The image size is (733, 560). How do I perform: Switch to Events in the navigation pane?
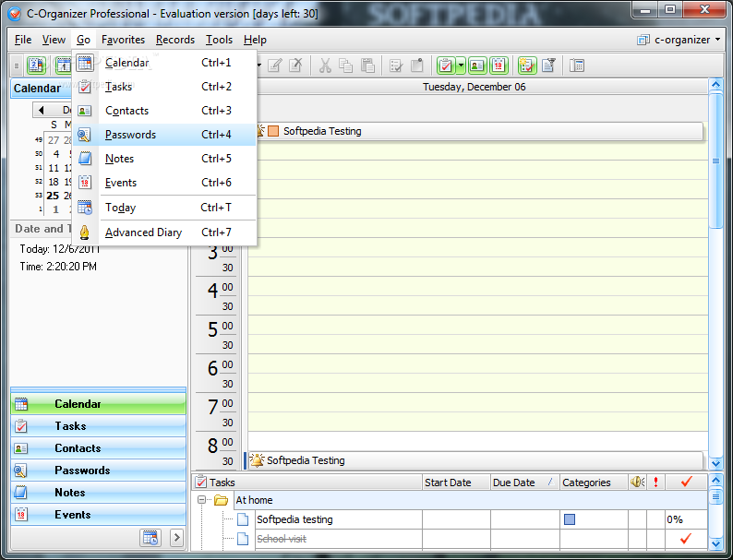coord(98,515)
